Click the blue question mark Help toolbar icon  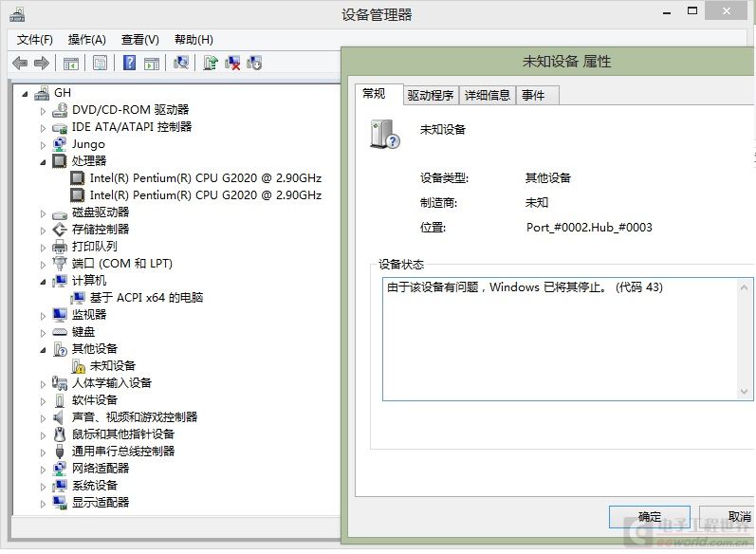[129, 63]
